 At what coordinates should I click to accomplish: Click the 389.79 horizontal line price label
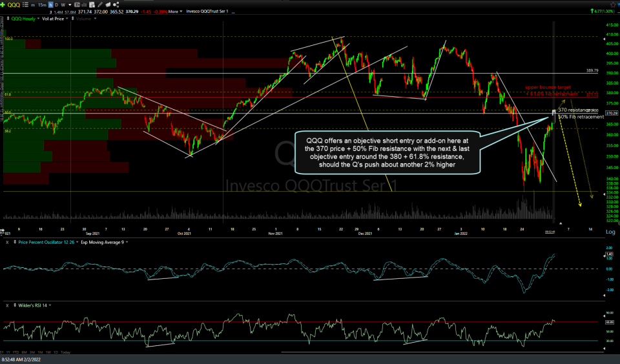tap(592, 71)
